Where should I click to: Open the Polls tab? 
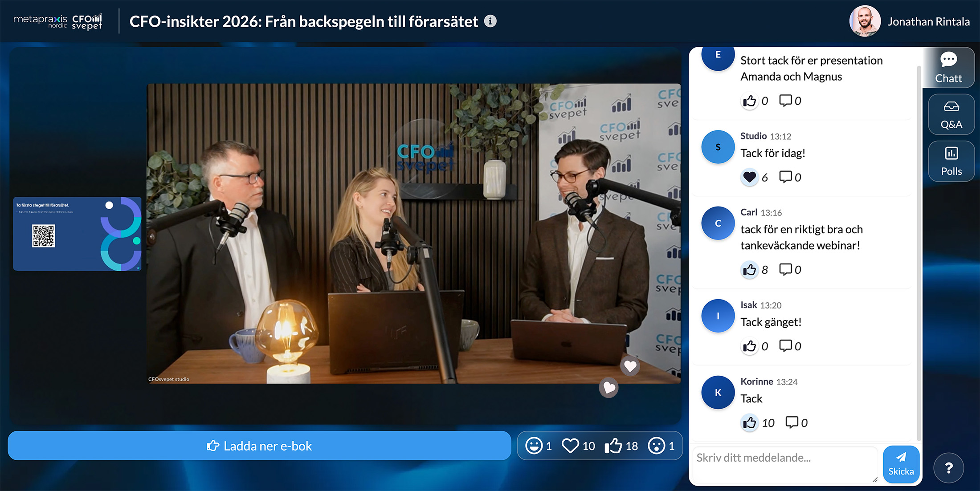click(951, 161)
